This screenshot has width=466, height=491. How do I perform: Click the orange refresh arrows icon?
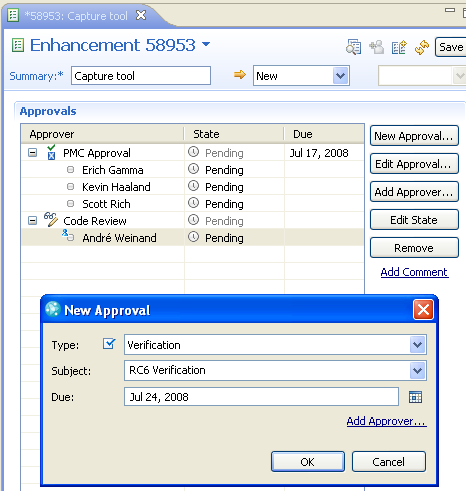(422, 47)
